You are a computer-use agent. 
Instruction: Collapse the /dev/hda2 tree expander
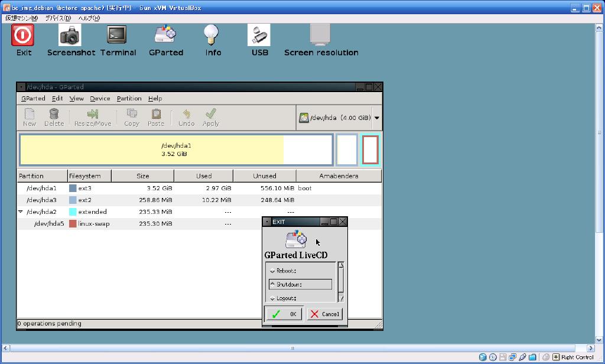(x=21, y=212)
